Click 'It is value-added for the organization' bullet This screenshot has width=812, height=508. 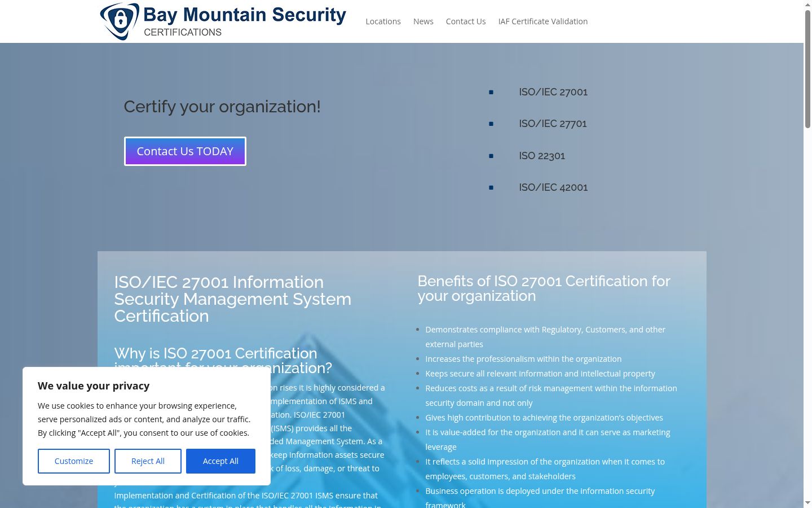548,440
